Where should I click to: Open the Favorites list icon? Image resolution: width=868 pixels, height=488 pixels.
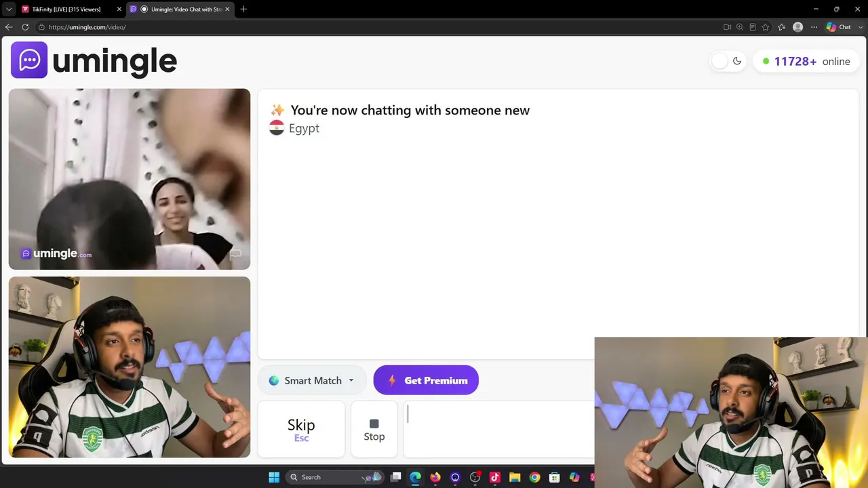click(x=782, y=27)
